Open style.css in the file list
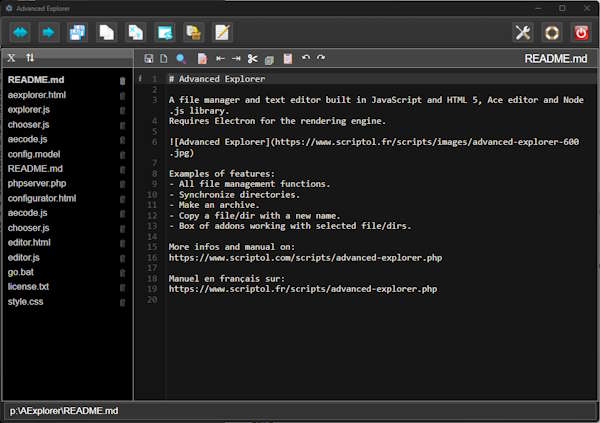This screenshot has height=423, width=600. [26, 302]
